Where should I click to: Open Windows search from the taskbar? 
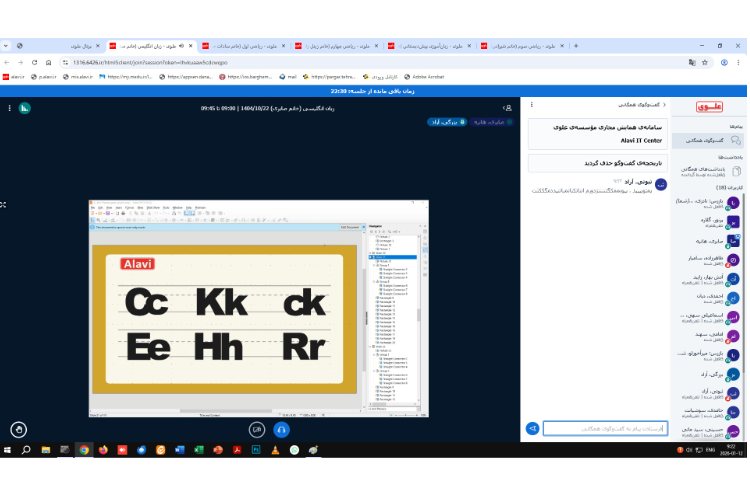[x=26, y=451]
